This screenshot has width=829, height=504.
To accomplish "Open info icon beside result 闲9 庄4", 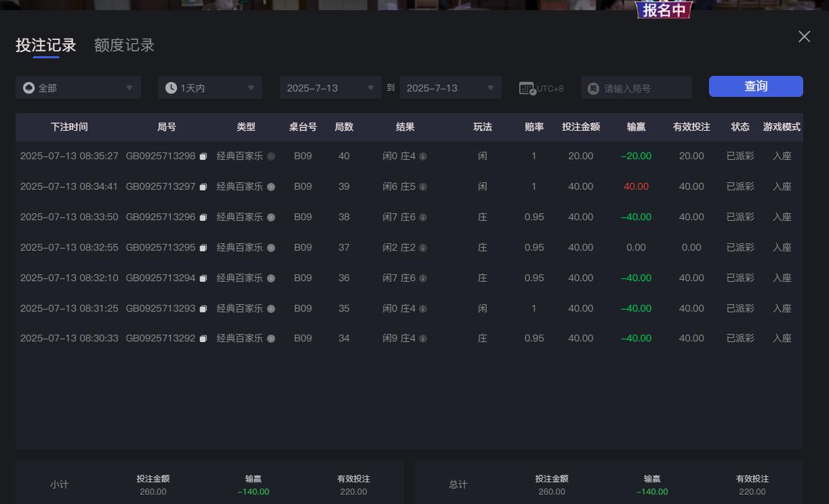I will click(x=422, y=338).
